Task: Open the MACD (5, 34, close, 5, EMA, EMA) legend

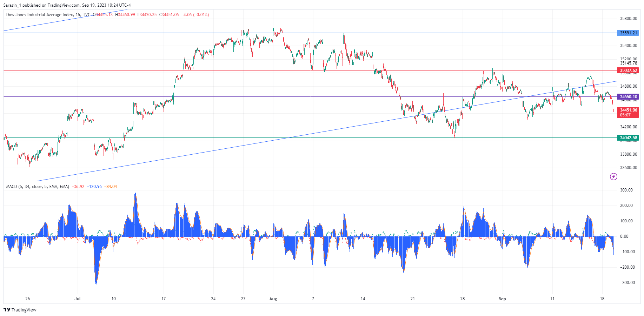Action: pyautogui.click(x=38, y=187)
